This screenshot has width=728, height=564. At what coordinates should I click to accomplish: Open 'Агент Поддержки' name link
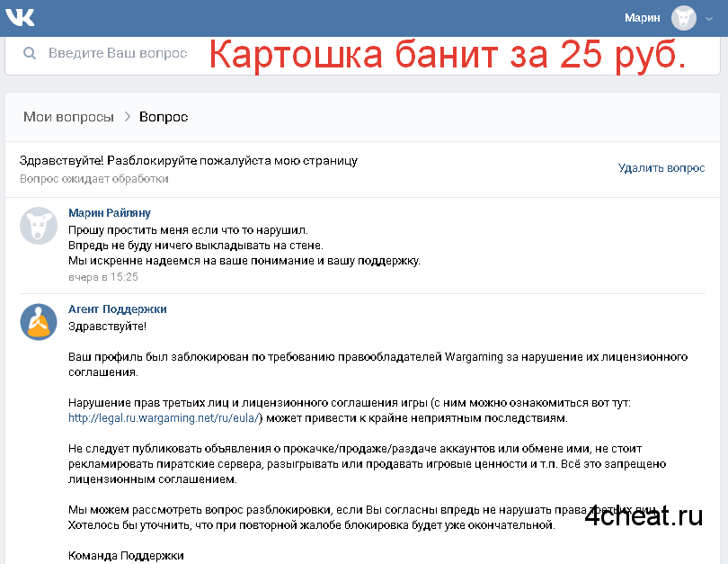tap(118, 309)
